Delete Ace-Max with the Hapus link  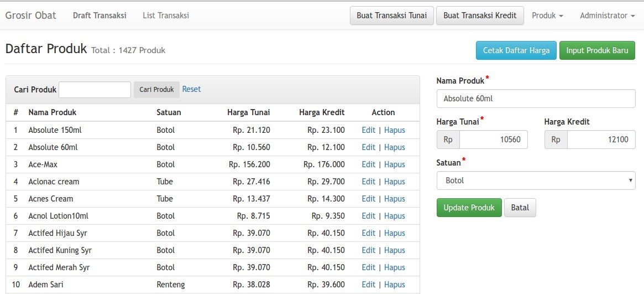coord(395,164)
